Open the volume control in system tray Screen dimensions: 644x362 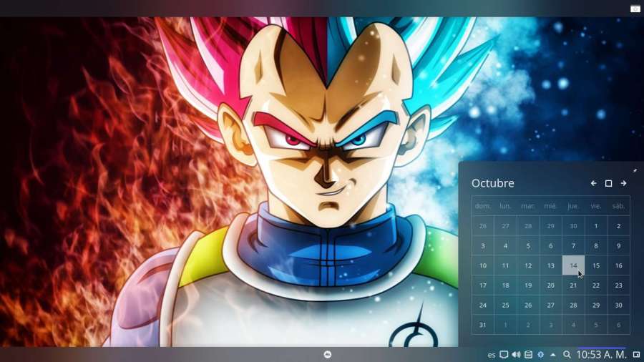coord(516,355)
